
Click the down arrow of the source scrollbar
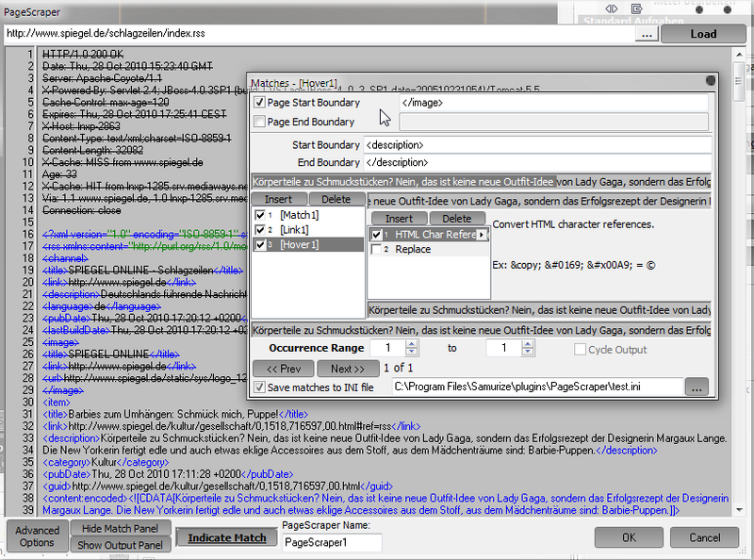[x=739, y=509]
